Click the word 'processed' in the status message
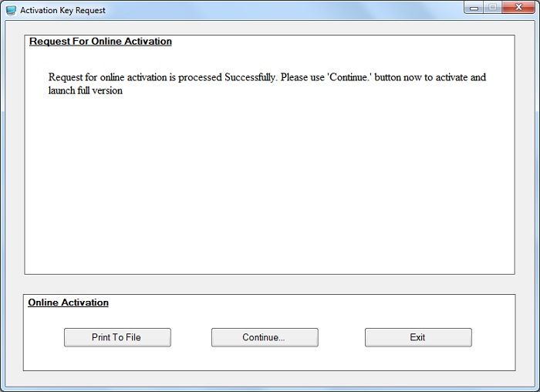Viewport: 540px width, 392px height. coord(201,77)
